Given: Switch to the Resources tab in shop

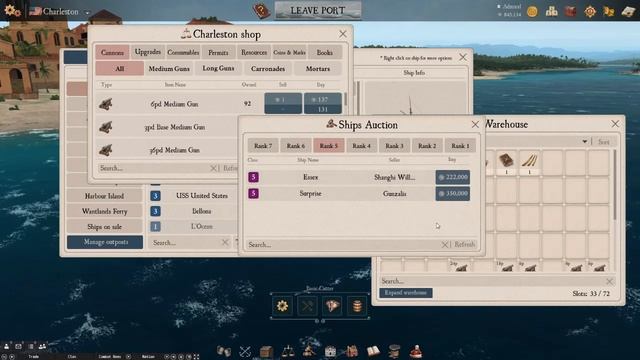Looking at the screenshot, I should [x=254, y=52].
